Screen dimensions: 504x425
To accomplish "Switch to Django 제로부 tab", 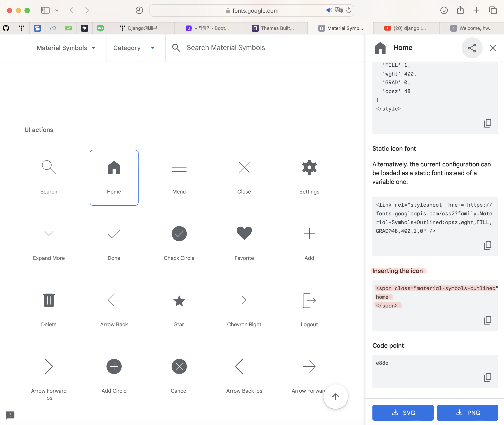I will tap(141, 28).
